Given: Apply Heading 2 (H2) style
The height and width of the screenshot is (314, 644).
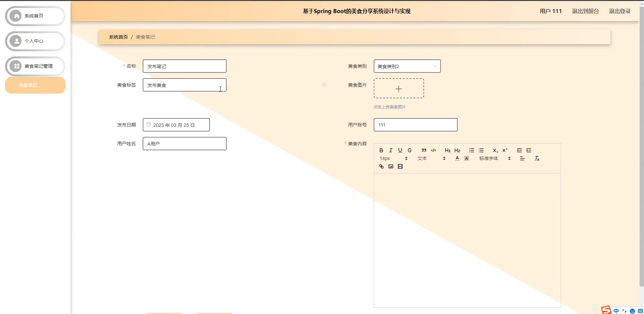Looking at the screenshot, I should (457, 150).
